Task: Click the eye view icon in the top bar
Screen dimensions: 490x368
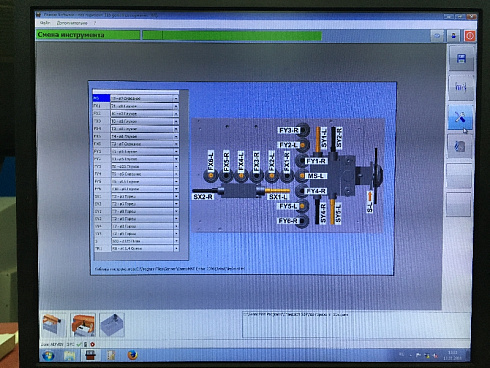Action: pyautogui.click(x=437, y=36)
